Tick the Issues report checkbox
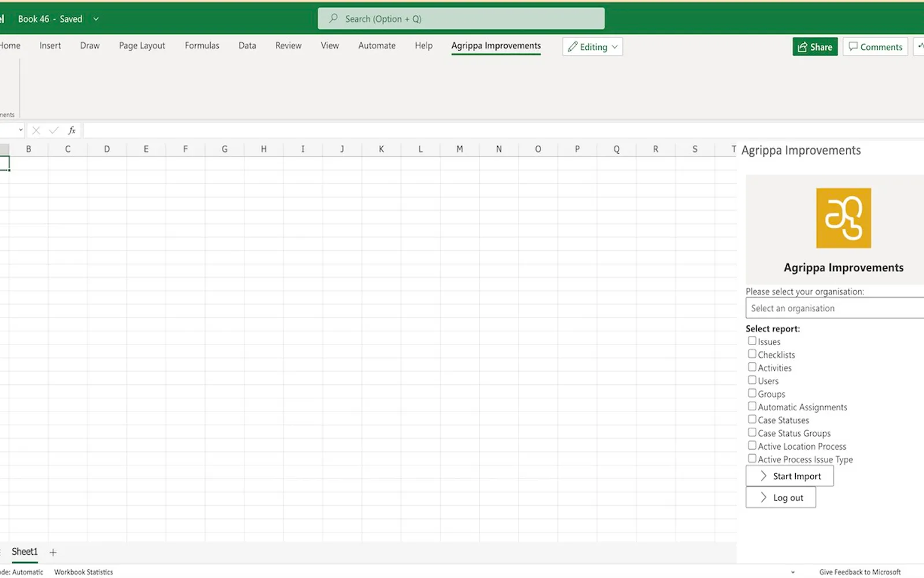The height and width of the screenshot is (578, 924). click(x=752, y=341)
